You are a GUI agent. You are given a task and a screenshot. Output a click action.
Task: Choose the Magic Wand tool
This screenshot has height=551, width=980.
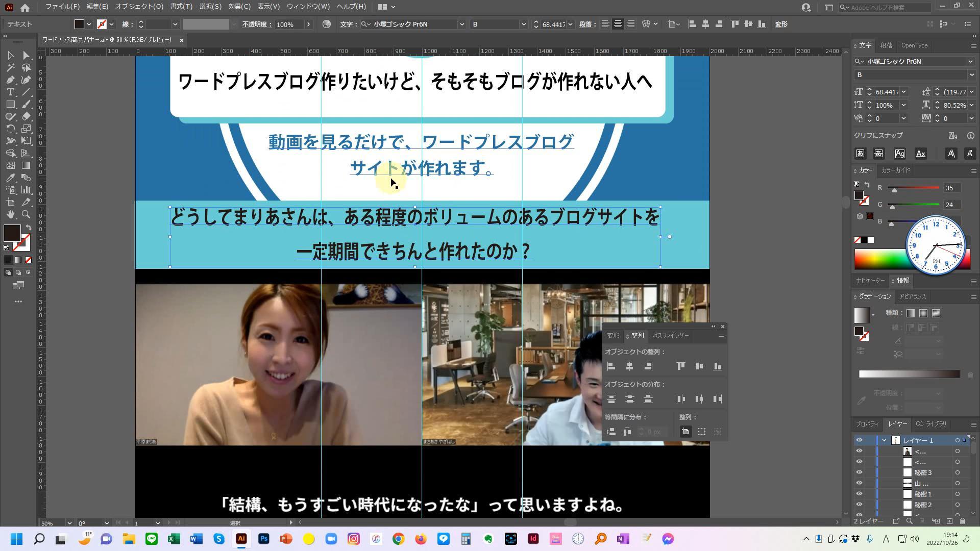pyautogui.click(x=10, y=68)
